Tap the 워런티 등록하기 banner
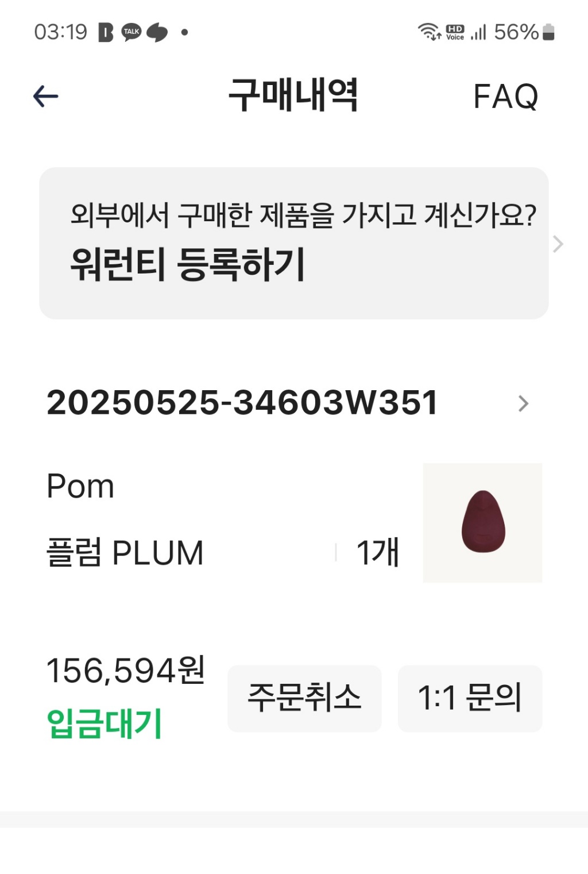The image size is (588, 874). coord(293,244)
